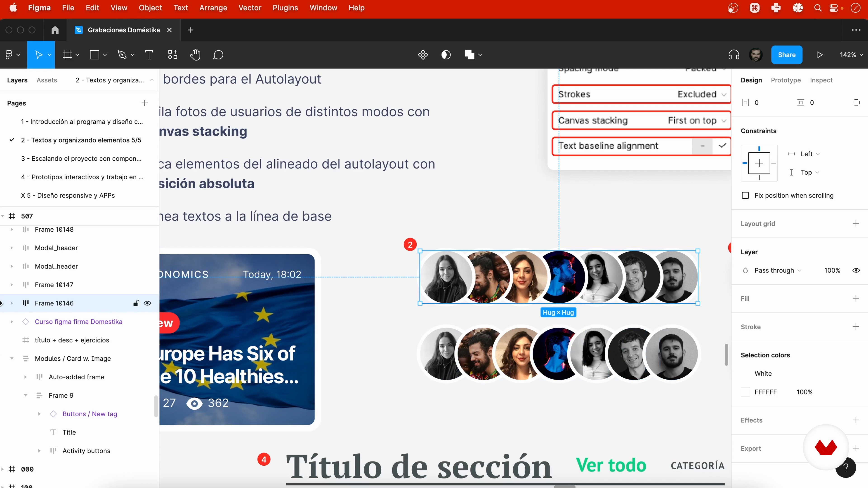Add an effect
This screenshot has width=868, height=488.
coord(856,420)
